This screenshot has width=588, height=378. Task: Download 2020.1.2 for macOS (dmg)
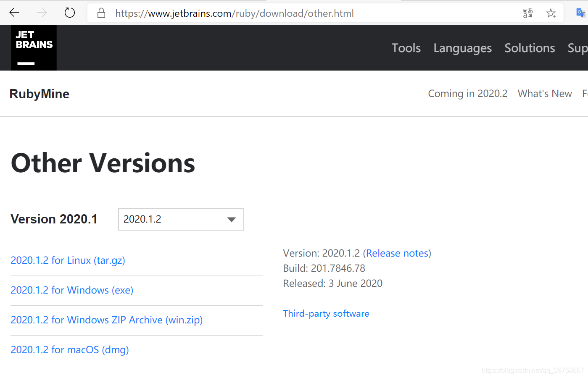pos(70,350)
